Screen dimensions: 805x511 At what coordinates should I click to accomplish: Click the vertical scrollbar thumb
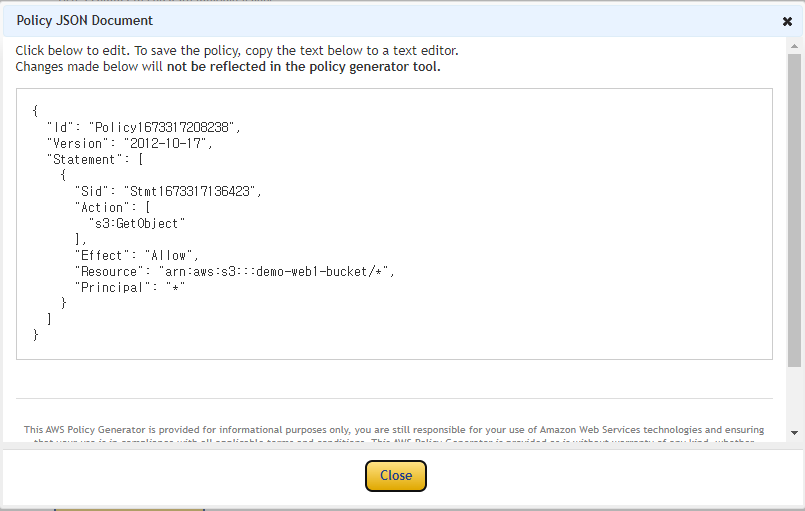(x=794, y=210)
